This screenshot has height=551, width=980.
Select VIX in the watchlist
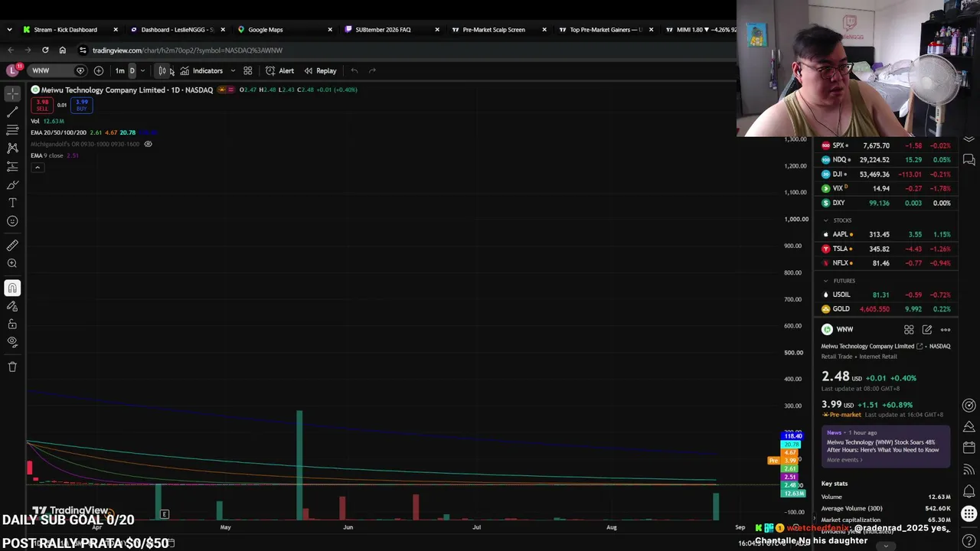point(885,188)
